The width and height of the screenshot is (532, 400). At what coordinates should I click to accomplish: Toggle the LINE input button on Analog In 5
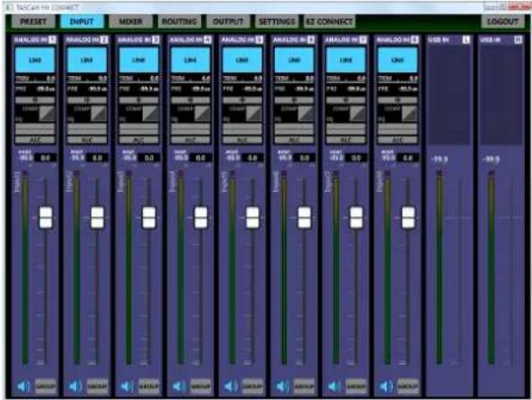242,60
